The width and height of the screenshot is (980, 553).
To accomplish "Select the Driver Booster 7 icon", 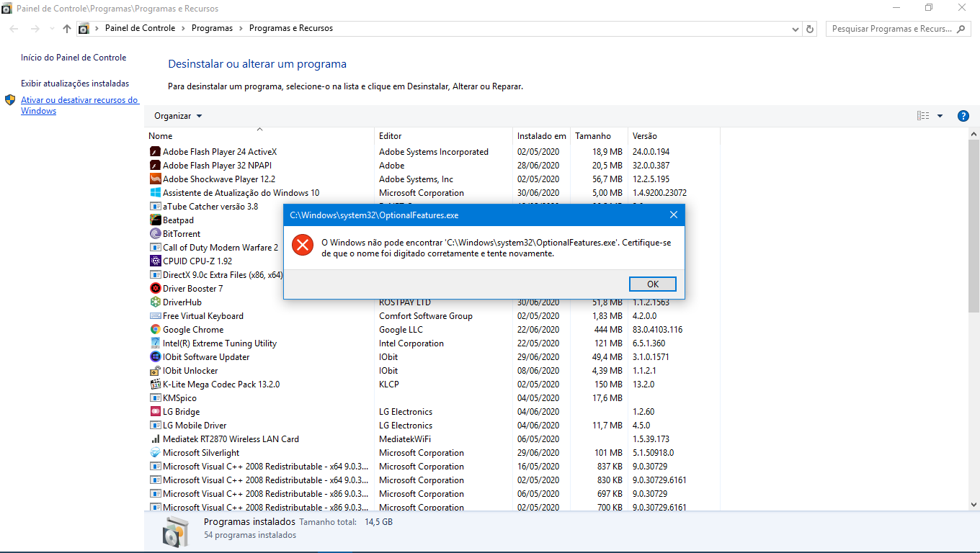I will click(x=155, y=289).
